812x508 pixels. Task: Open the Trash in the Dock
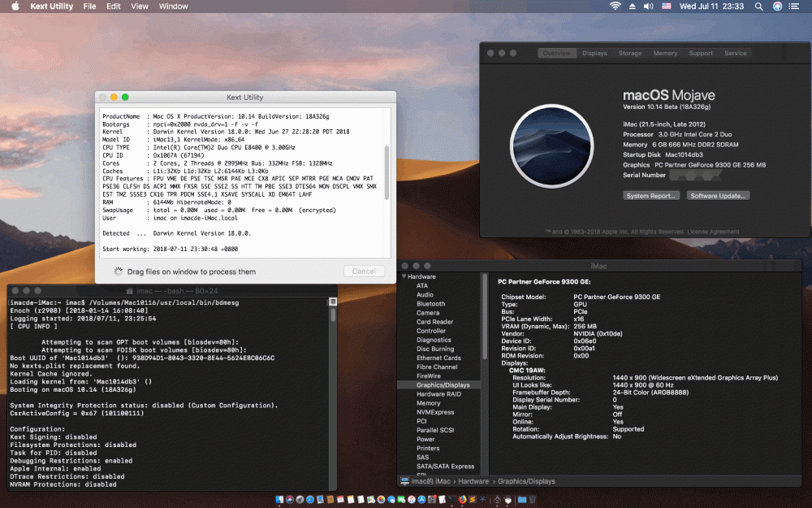[x=533, y=500]
